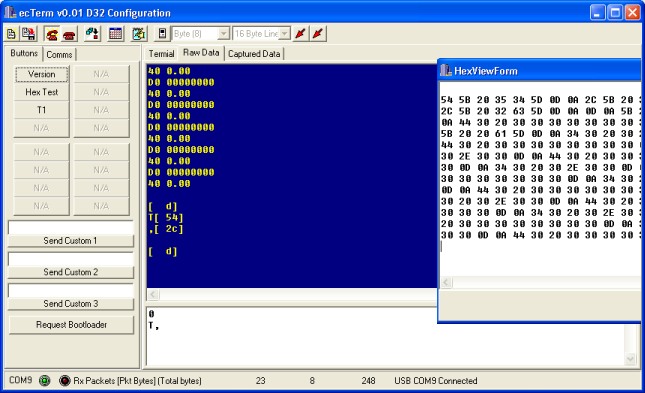Open the Captured Data tab
645x393 pixels.
point(254,54)
